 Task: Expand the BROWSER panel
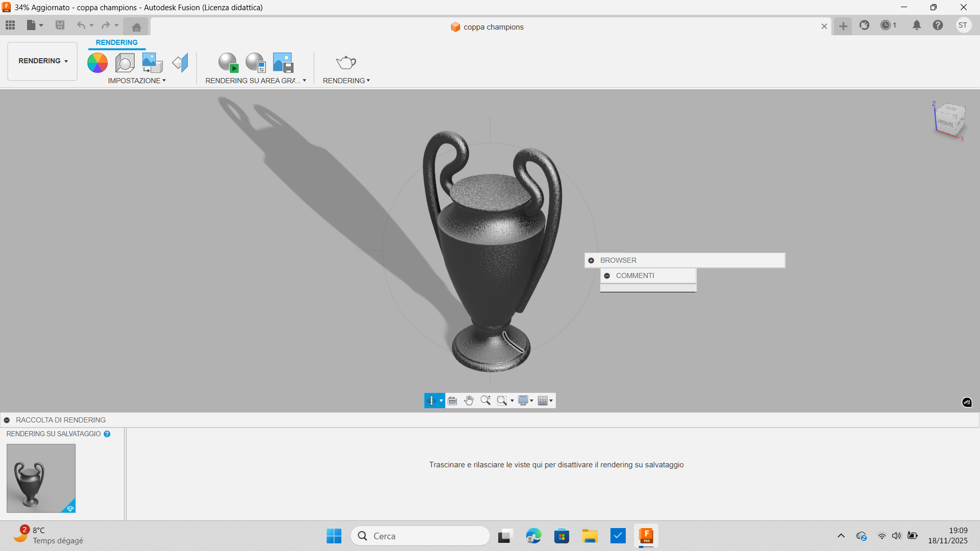[x=591, y=260]
